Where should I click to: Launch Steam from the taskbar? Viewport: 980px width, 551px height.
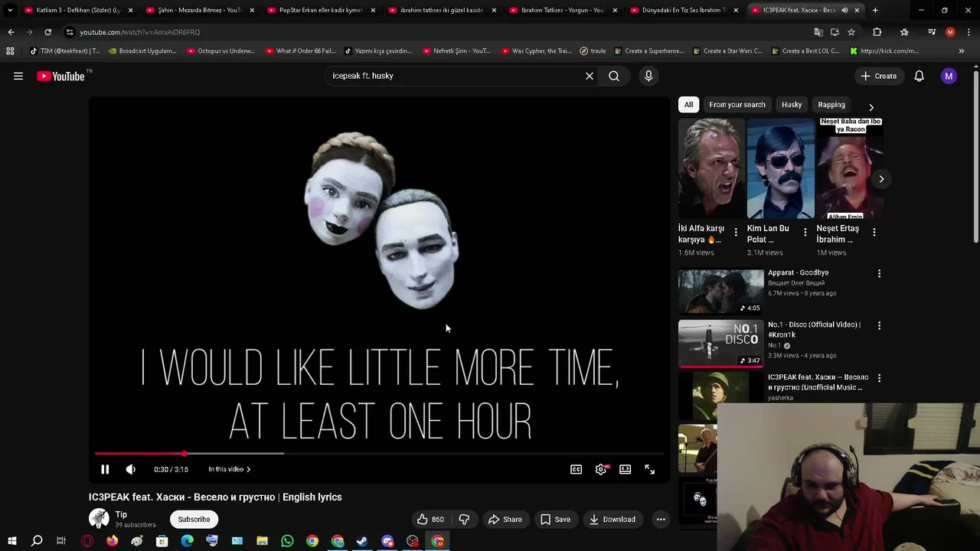(x=362, y=541)
